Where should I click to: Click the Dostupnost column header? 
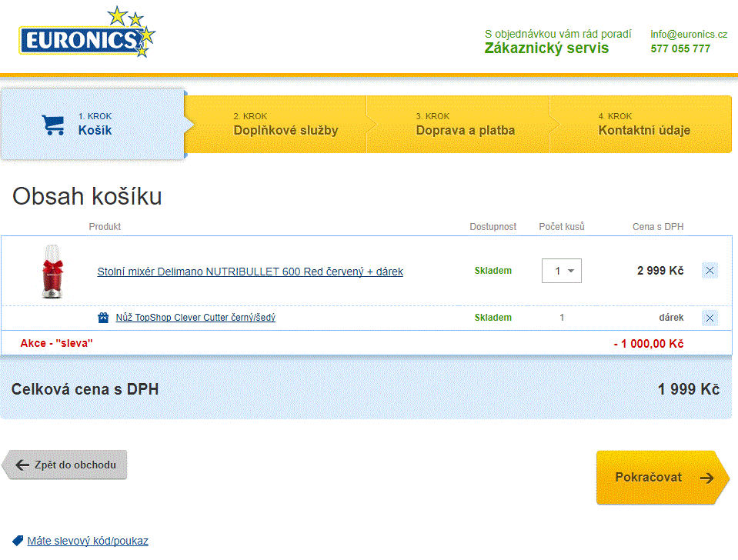(493, 227)
